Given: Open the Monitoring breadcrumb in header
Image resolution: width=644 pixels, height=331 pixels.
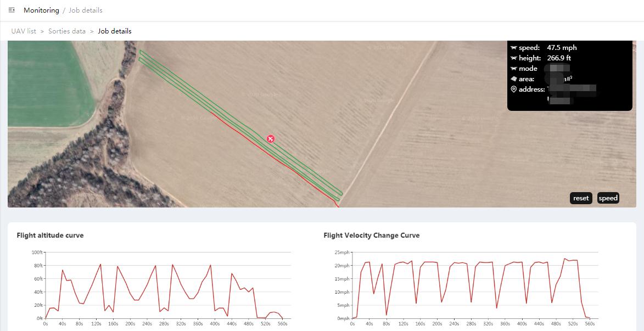Looking at the screenshot, I should coord(41,10).
